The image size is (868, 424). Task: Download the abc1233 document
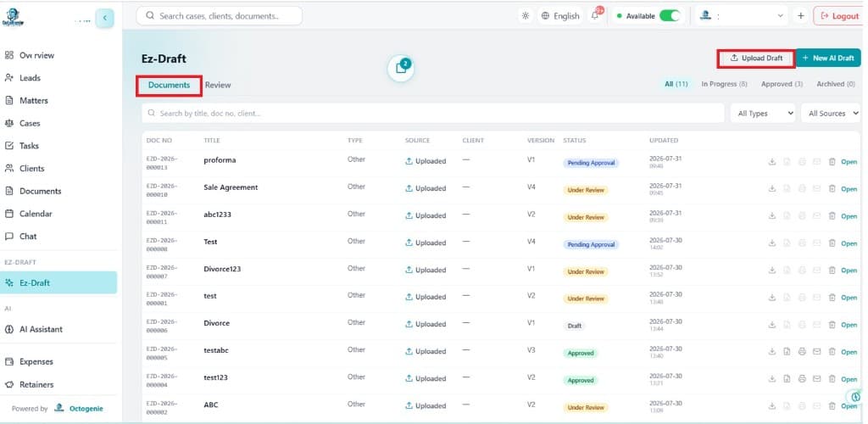(771, 216)
